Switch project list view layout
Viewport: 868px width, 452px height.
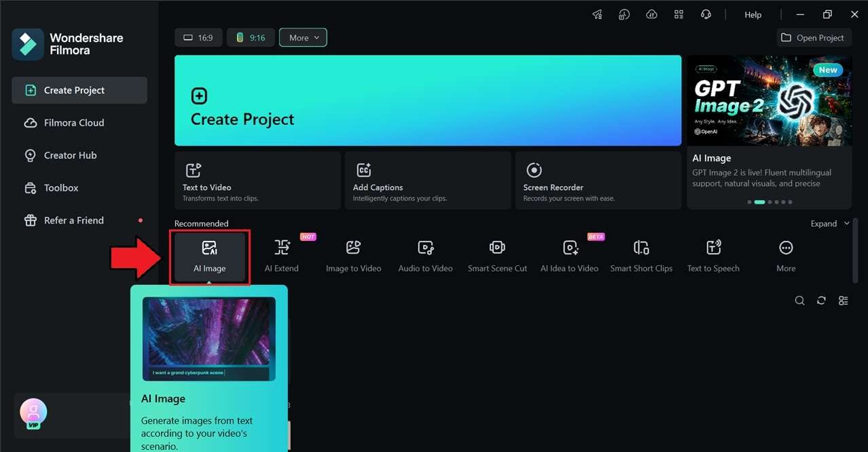coord(844,301)
